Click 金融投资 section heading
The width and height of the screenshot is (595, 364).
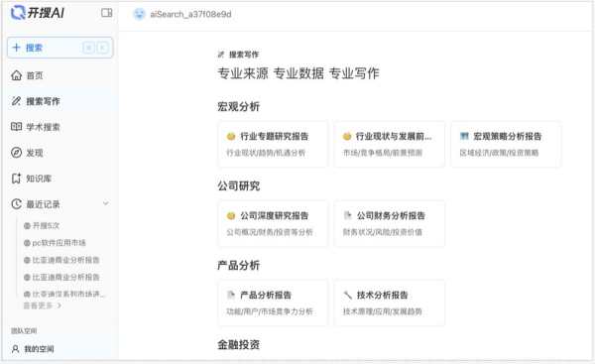click(x=238, y=344)
